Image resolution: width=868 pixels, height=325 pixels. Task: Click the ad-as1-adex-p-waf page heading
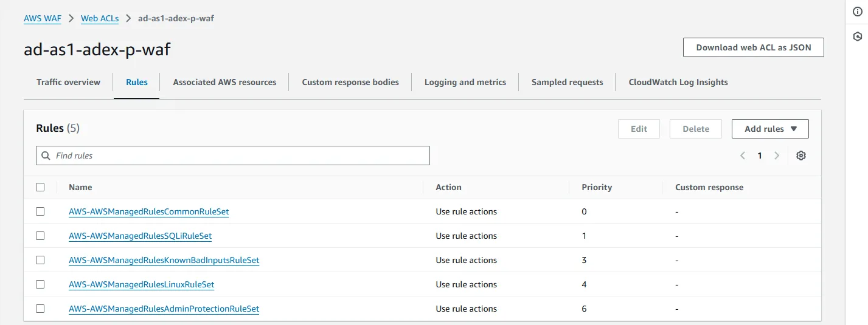click(x=97, y=49)
